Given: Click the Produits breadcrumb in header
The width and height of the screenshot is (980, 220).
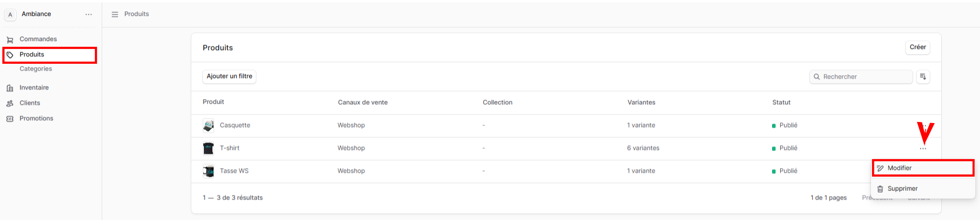Looking at the screenshot, I should pos(136,14).
